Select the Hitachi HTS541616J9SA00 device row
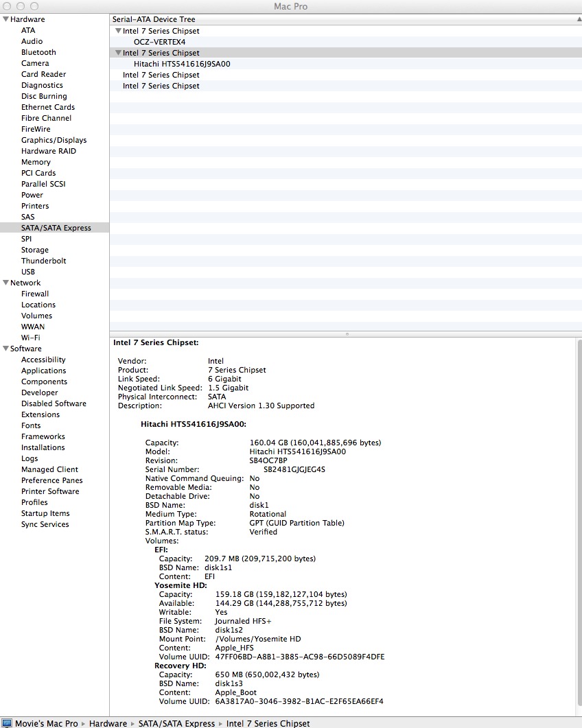The width and height of the screenshot is (582, 728). point(346,64)
